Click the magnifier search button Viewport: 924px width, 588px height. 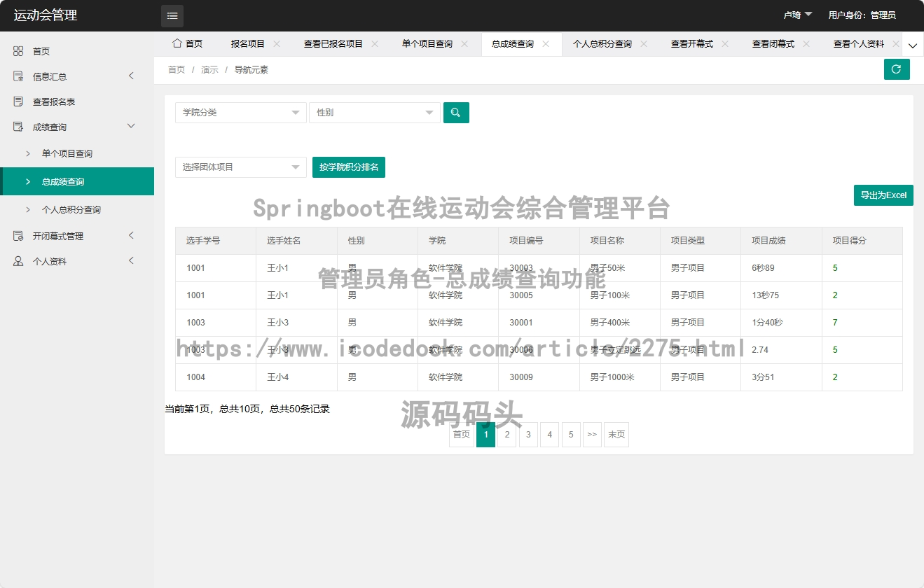456,113
